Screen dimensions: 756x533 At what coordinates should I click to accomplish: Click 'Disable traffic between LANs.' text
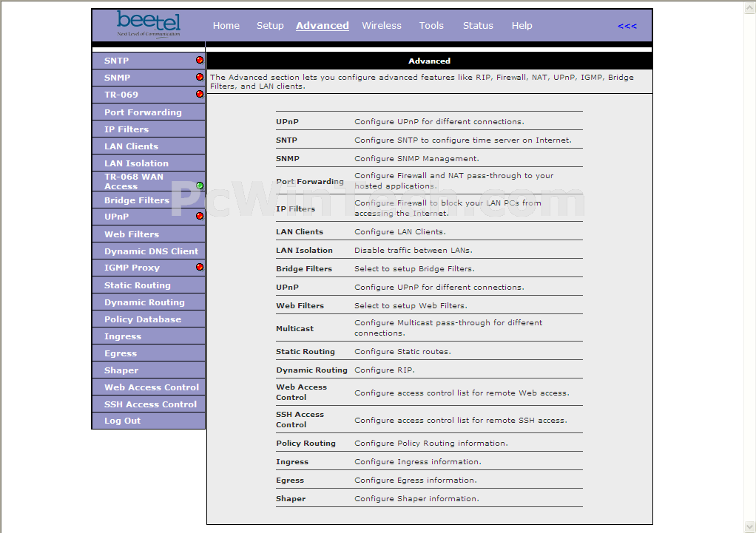[x=414, y=250]
